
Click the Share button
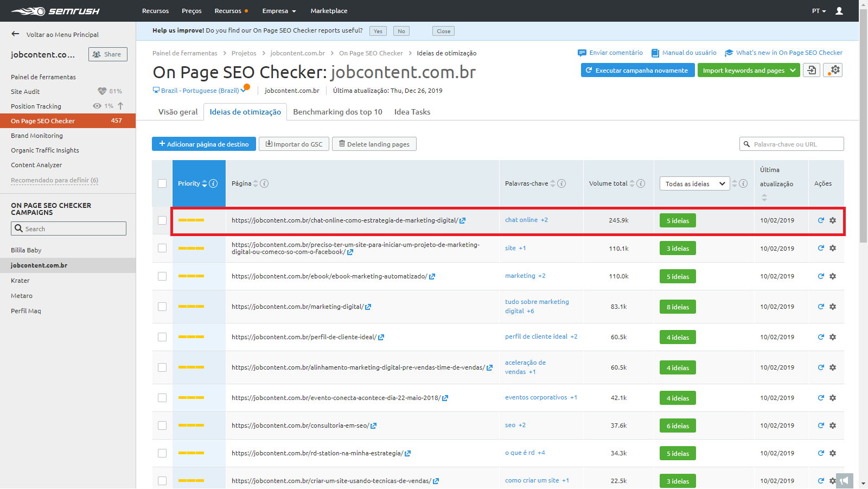pos(108,54)
